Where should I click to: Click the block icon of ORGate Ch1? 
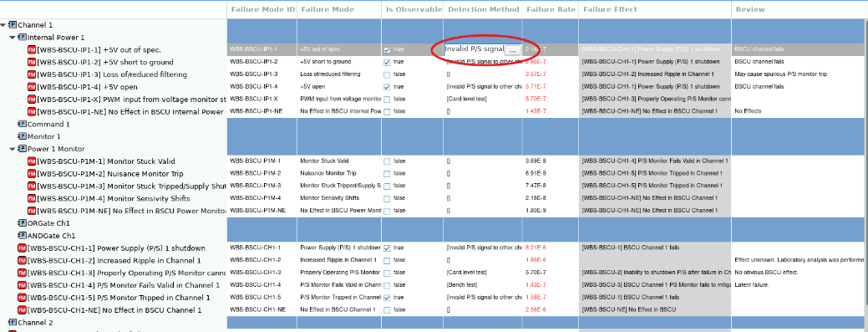(23, 222)
